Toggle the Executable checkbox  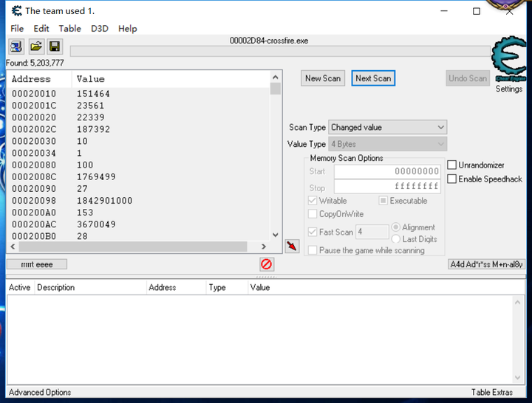[383, 201]
